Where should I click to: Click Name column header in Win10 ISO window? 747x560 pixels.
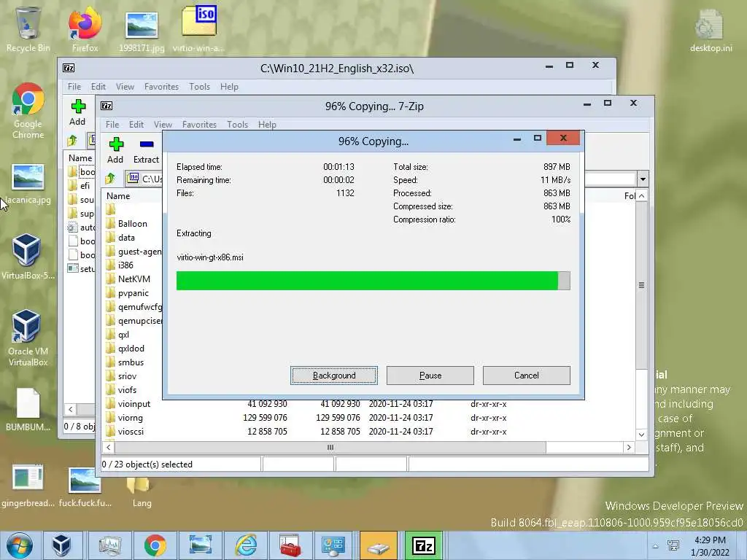coord(80,157)
